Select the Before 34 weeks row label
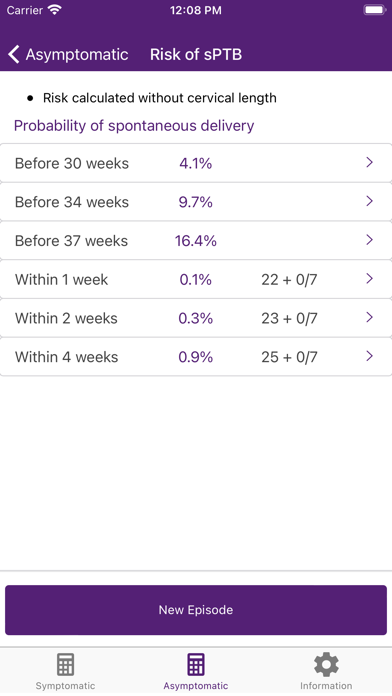Viewport: 392px width, 696px height. click(72, 202)
